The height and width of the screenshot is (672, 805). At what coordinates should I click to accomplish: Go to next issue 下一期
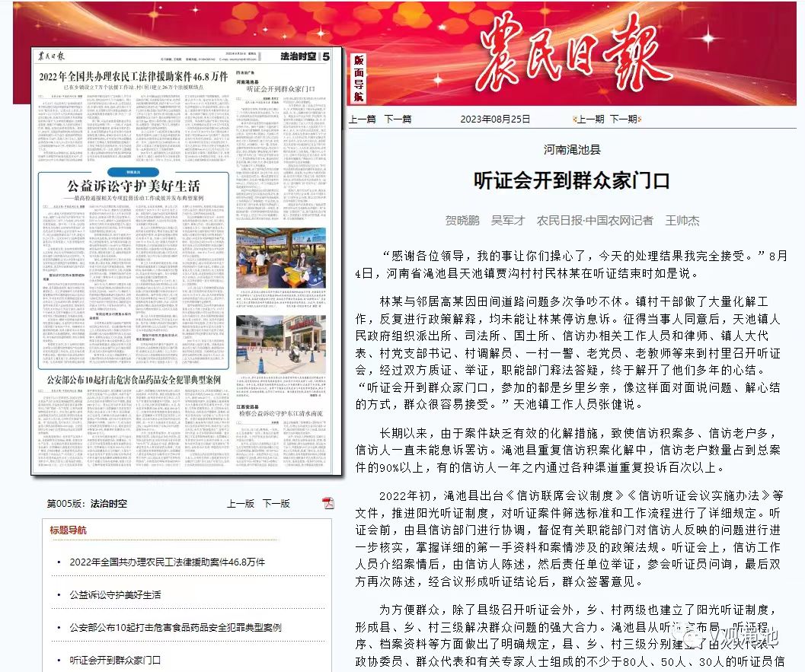[623, 119]
